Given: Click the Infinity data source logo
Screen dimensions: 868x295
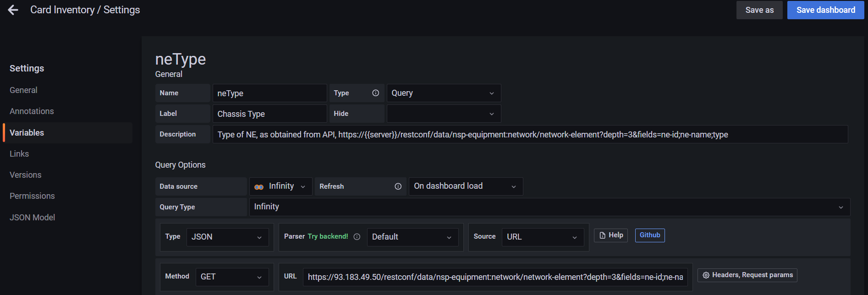Looking at the screenshot, I should [259, 187].
